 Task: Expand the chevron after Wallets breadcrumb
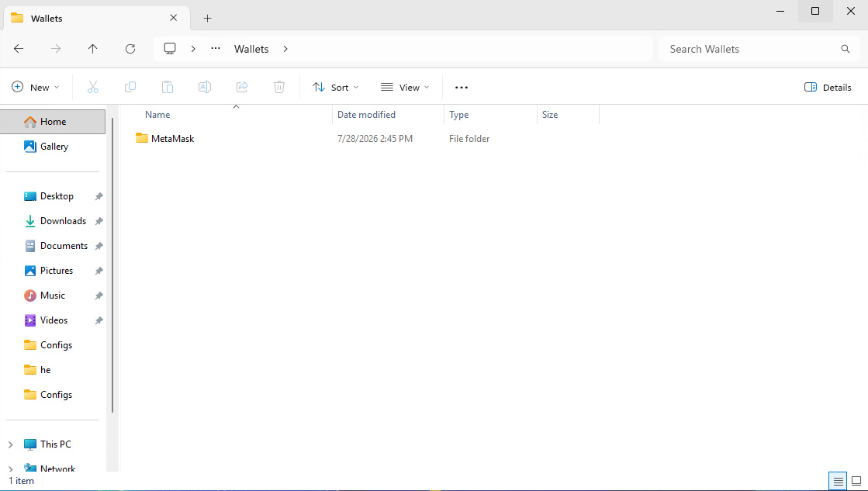[x=285, y=49]
